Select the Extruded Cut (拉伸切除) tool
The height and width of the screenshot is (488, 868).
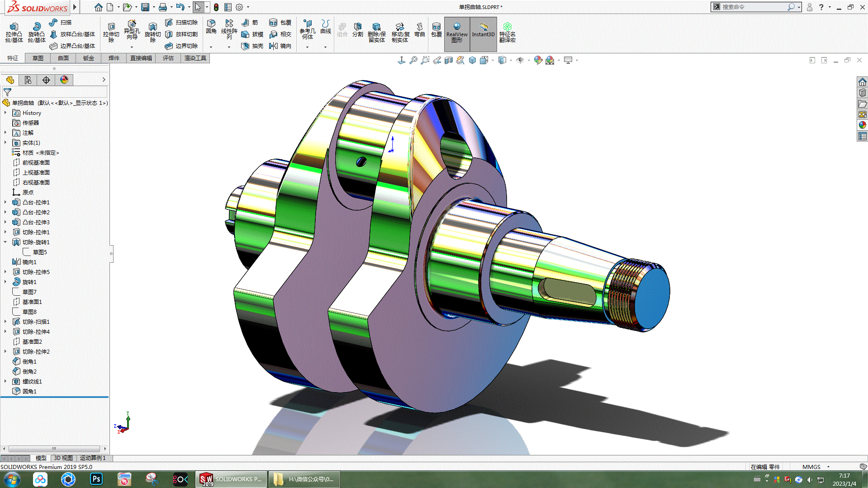[111, 32]
